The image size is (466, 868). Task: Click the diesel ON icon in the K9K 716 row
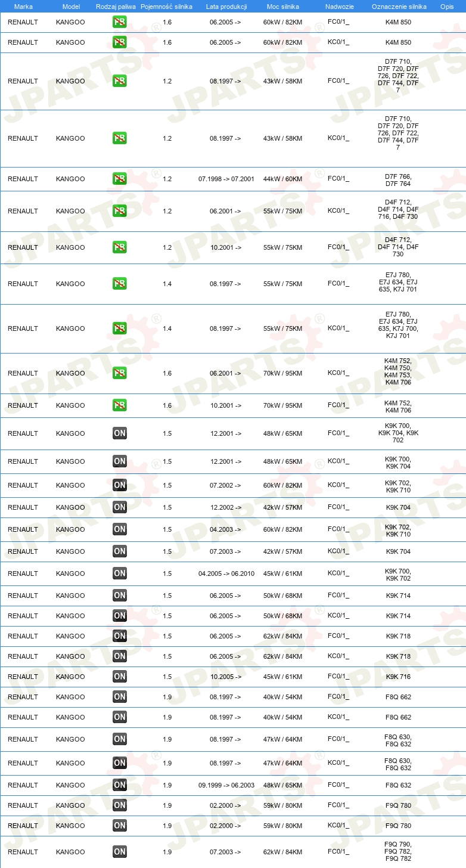point(120,677)
